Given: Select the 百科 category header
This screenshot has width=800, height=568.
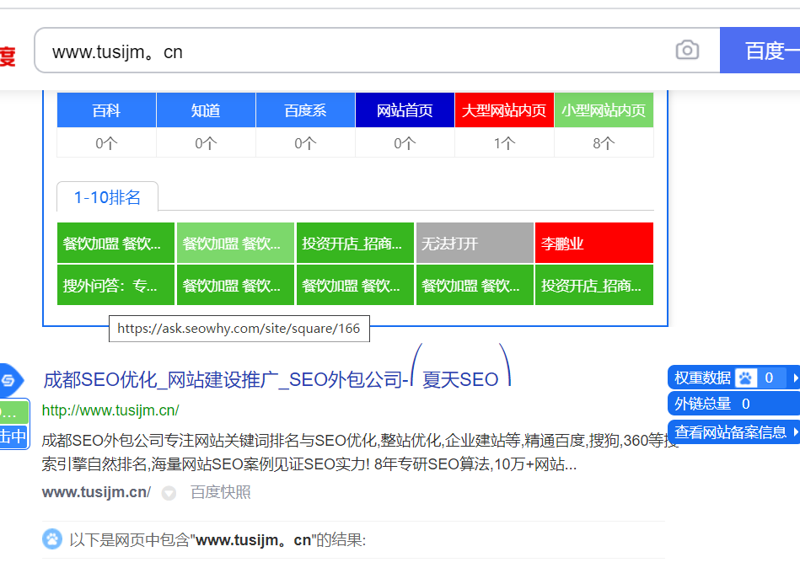Looking at the screenshot, I should [x=106, y=111].
